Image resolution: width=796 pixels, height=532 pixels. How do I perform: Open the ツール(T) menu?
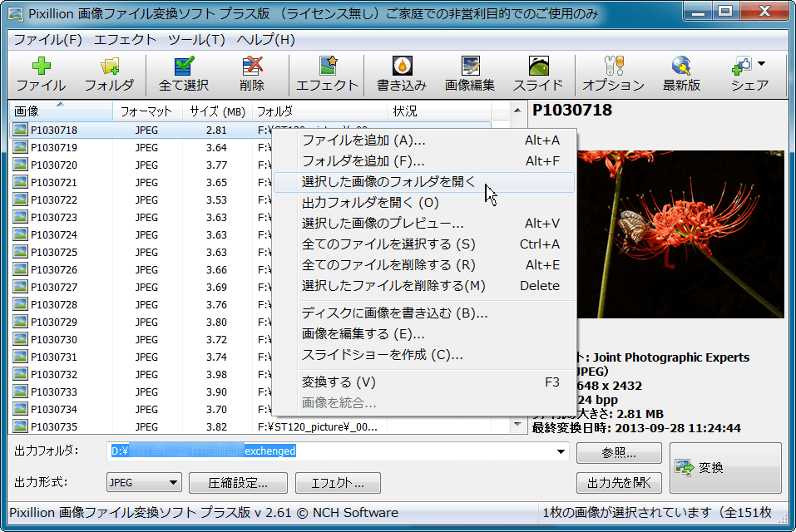(196, 40)
